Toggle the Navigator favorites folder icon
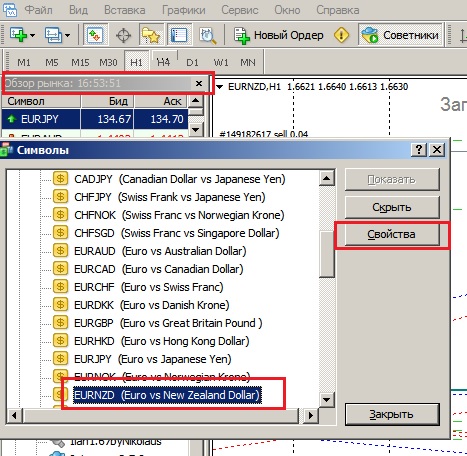The width and height of the screenshot is (467, 456). (151, 35)
